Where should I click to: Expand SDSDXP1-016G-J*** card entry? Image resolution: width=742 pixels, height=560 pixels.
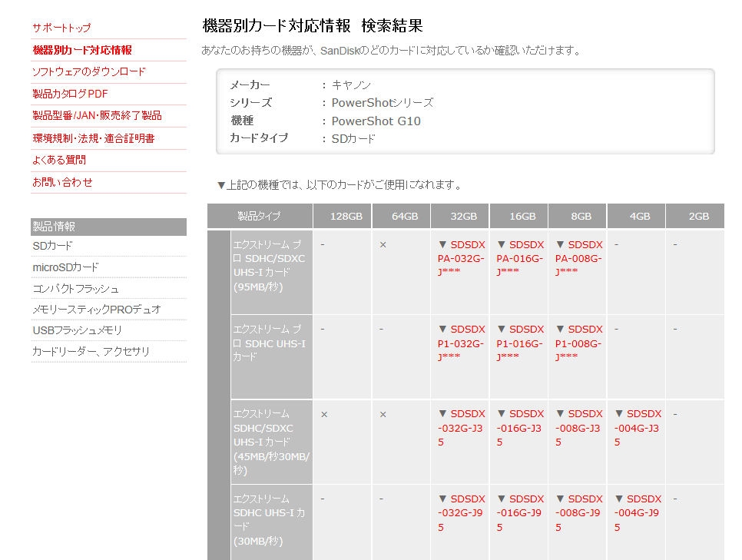click(520, 343)
